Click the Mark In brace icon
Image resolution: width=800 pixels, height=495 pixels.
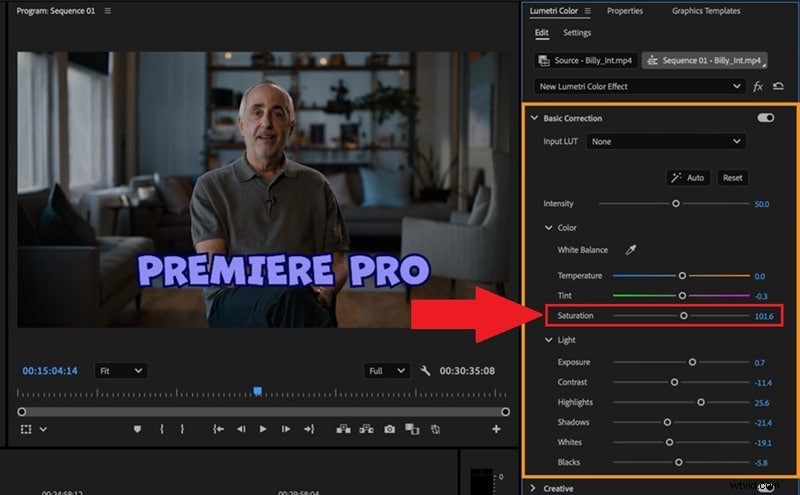click(x=162, y=429)
